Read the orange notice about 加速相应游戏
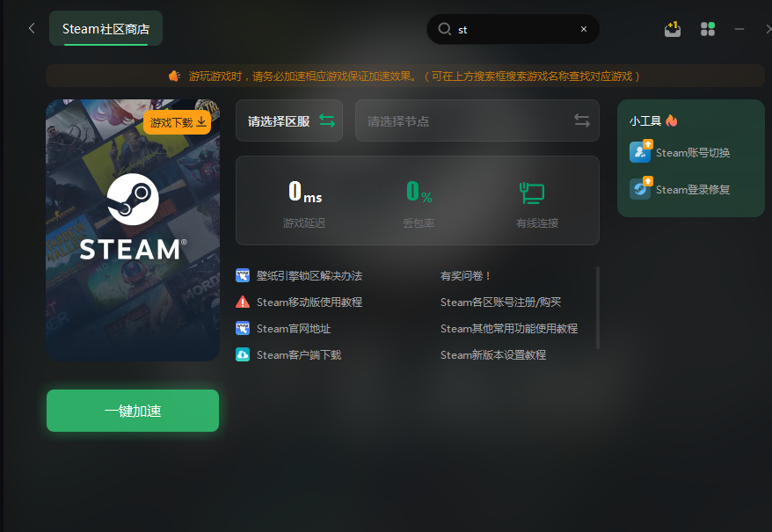772x532 pixels. [x=414, y=77]
